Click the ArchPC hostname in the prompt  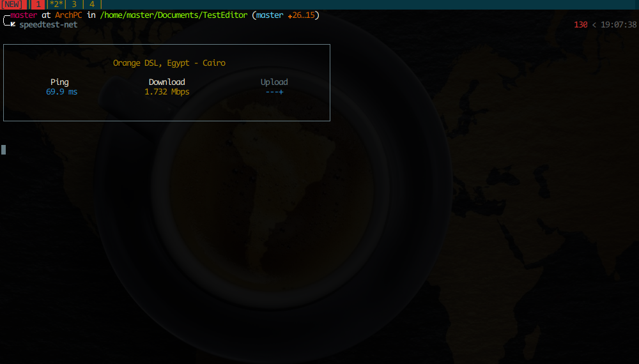(68, 15)
